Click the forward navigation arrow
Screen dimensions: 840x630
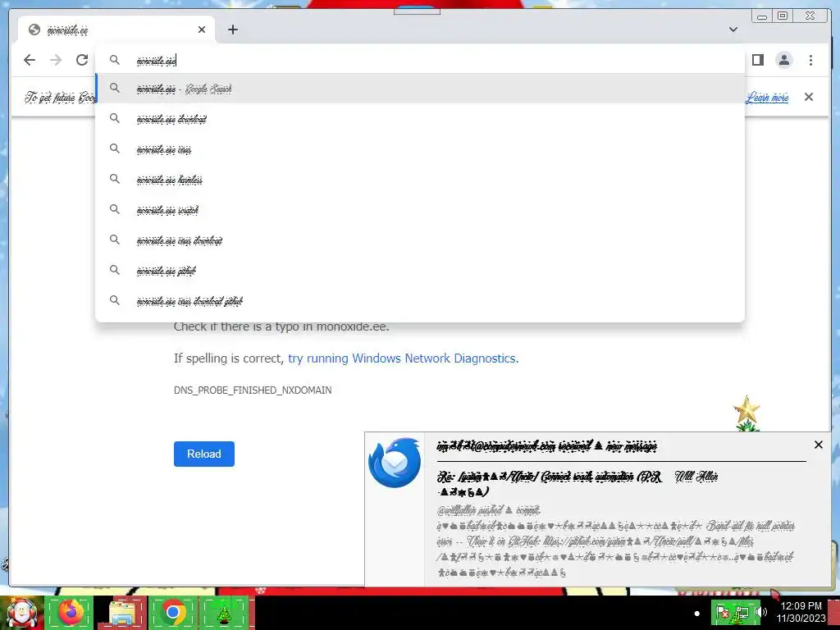point(56,60)
